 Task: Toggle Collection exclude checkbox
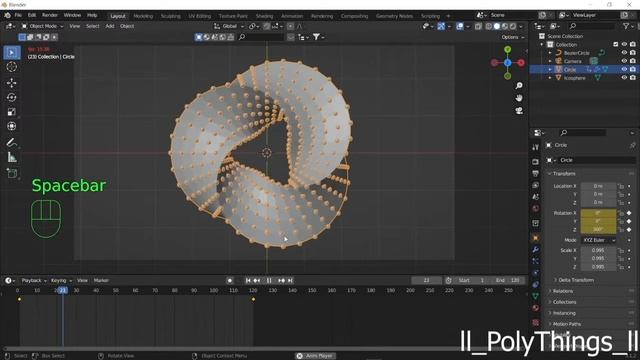click(x=616, y=44)
